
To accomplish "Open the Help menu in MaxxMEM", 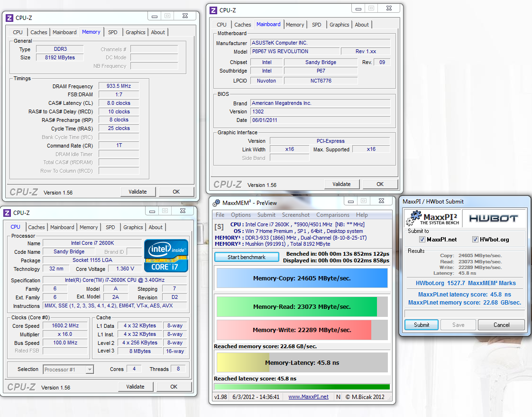I will (362, 215).
